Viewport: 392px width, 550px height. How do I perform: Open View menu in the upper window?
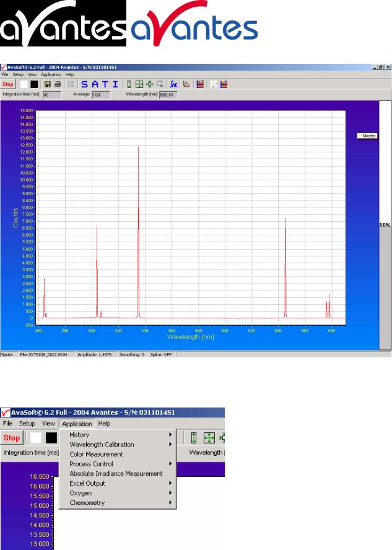click(x=32, y=74)
